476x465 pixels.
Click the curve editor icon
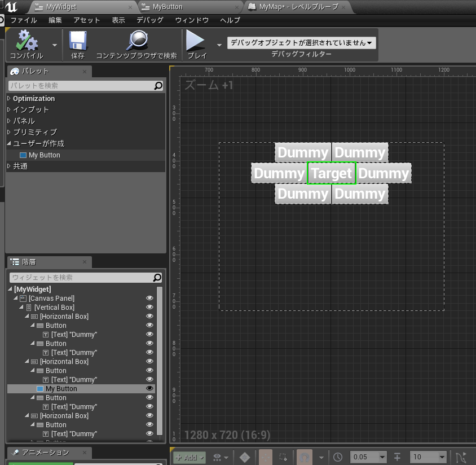pos(461,458)
